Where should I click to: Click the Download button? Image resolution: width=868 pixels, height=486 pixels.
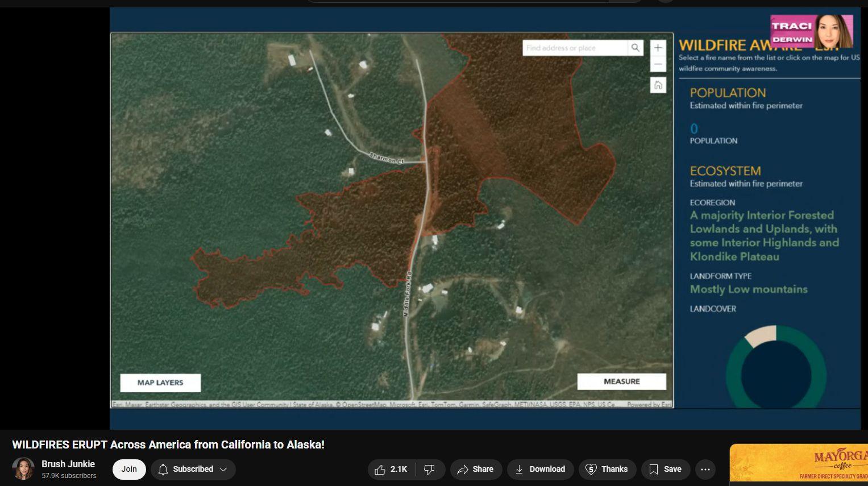coord(540,469)
